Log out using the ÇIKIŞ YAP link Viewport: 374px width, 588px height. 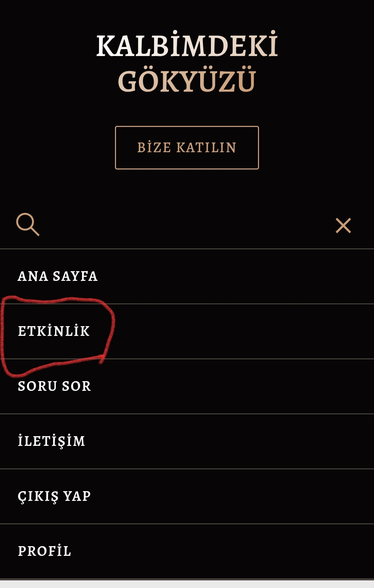(54, 496)
